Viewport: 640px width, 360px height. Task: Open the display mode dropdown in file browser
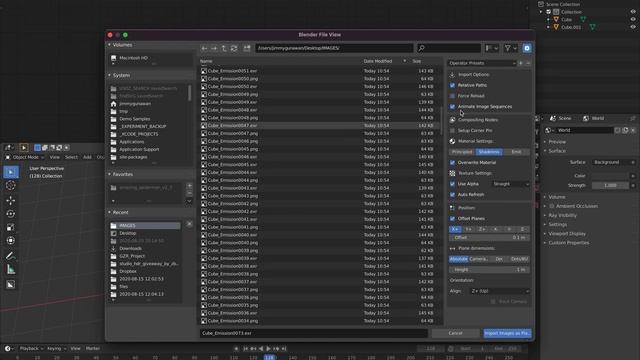tap(491, 48)
